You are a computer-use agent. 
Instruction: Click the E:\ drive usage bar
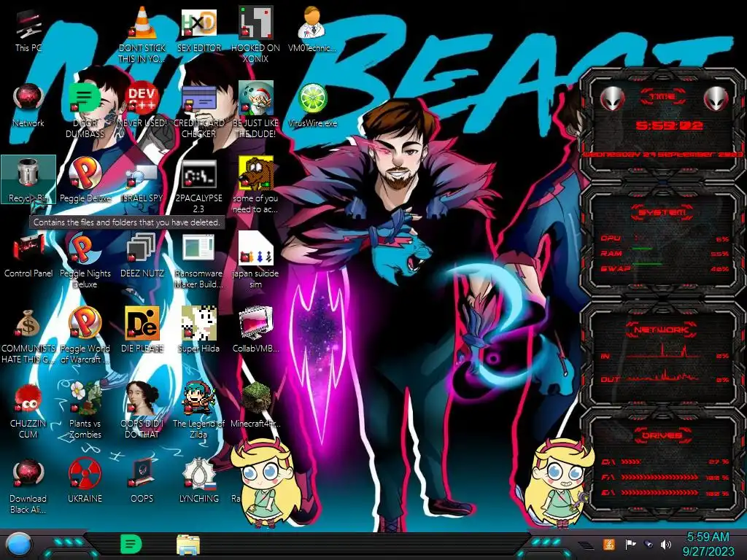pyautogui.click(x=659, y=492)
